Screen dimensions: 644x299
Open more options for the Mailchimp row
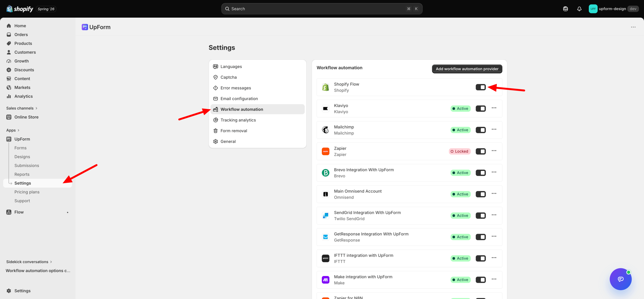click(494, 129)
